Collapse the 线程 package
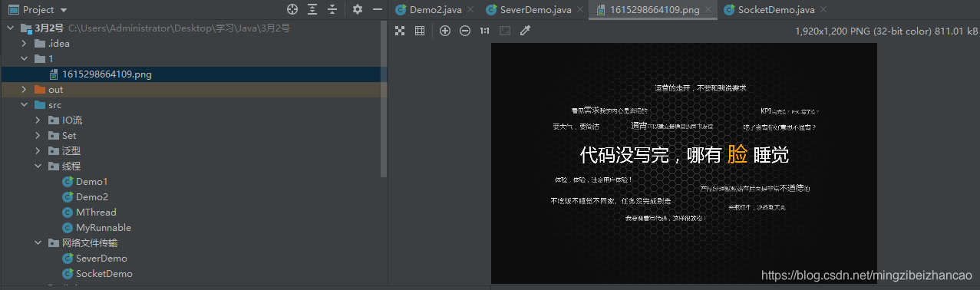980x290 pixels. coord(38,166)
